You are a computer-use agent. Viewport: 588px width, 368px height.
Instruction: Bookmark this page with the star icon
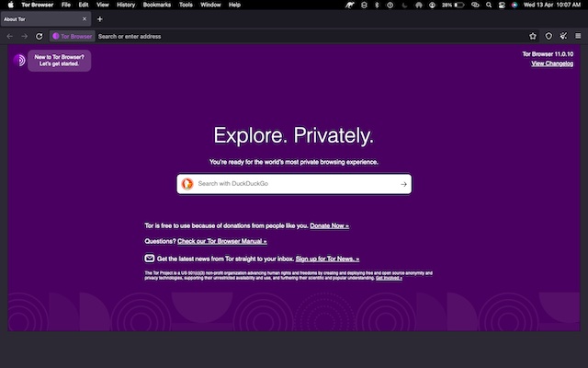(533, 36)
